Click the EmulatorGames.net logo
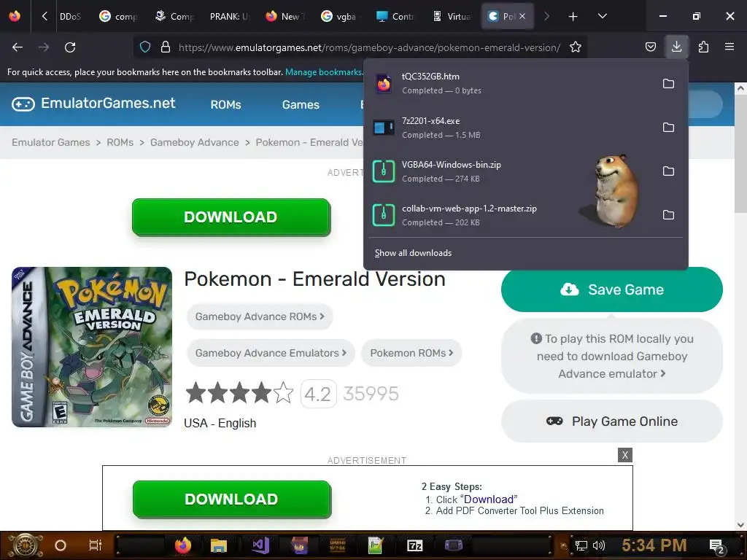 tap(93, 104)
